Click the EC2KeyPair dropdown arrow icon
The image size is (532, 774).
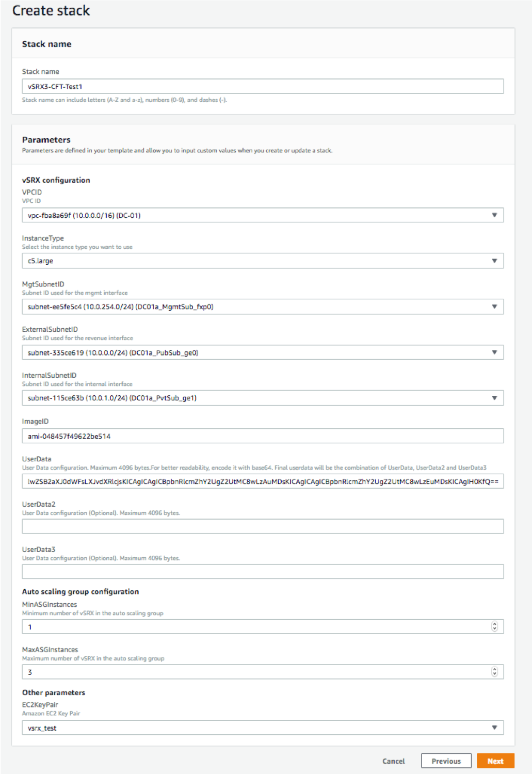494,728
